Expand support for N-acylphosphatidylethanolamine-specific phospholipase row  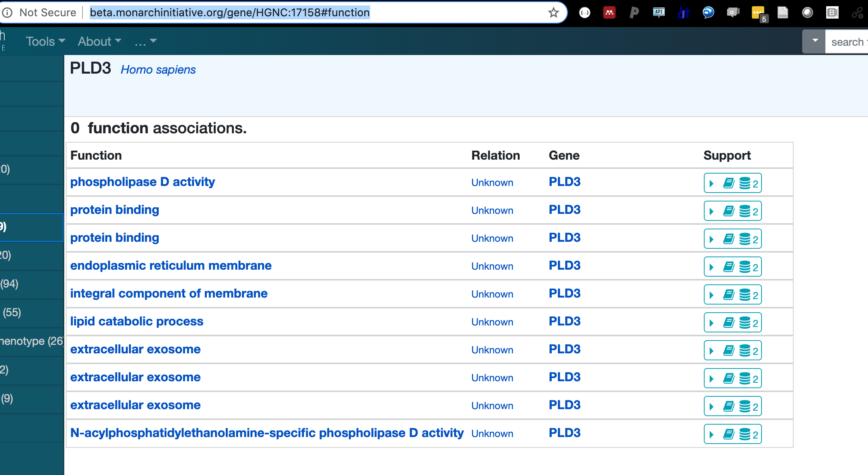712,434
